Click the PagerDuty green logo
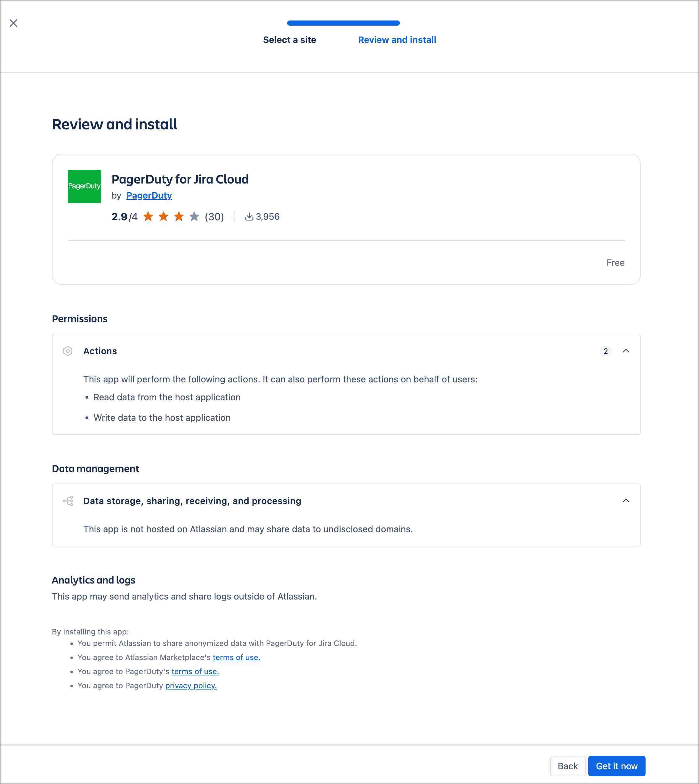 click(84, 186)
